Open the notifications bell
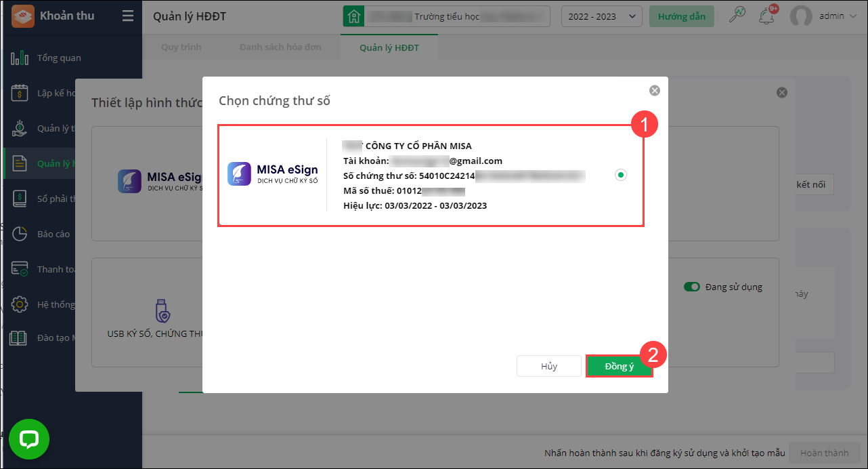This screenshot has width=868, height=469. coord(768,16)
